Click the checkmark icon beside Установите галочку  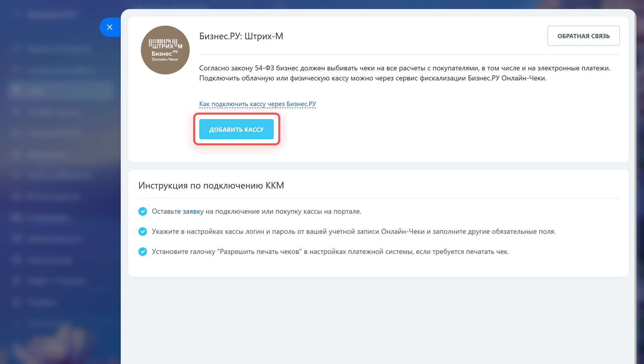coord(143,252)
